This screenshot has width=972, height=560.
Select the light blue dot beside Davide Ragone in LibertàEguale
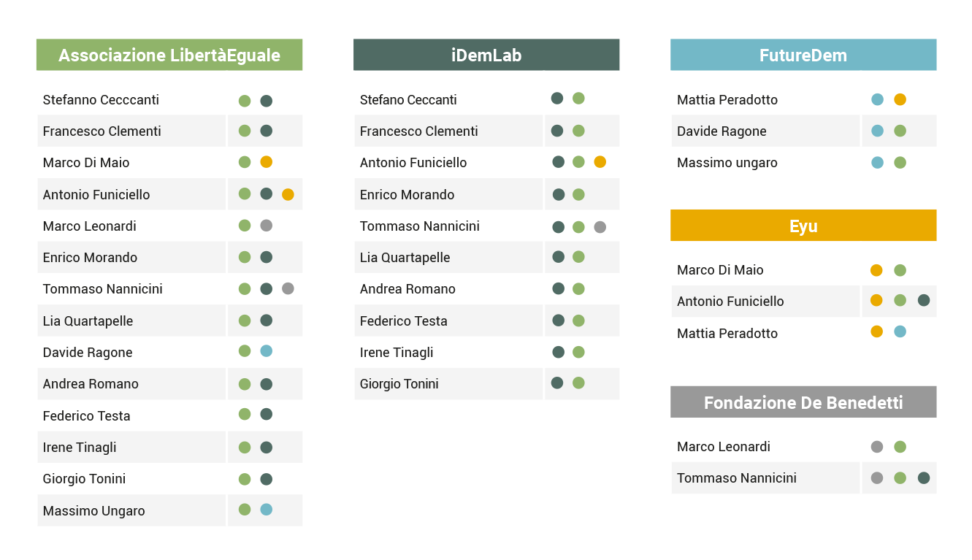(267, 351)
